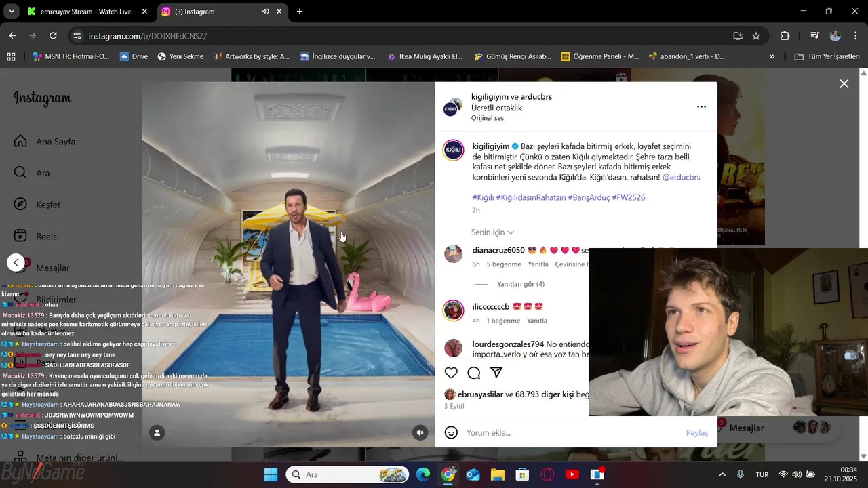
Task: Open the emoji picker in comment box
Action: pyautogui.click(x=451, y=432)
